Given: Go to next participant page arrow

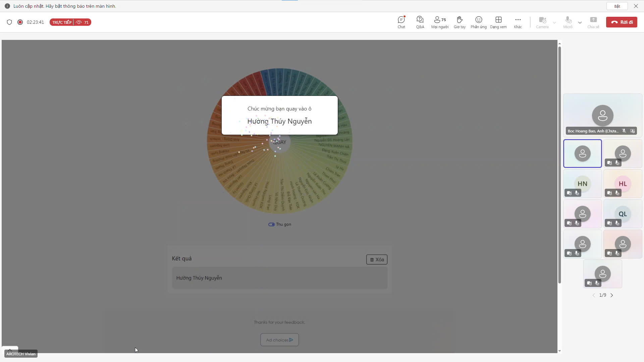Looking at the screenshot, I should (612, 295).
